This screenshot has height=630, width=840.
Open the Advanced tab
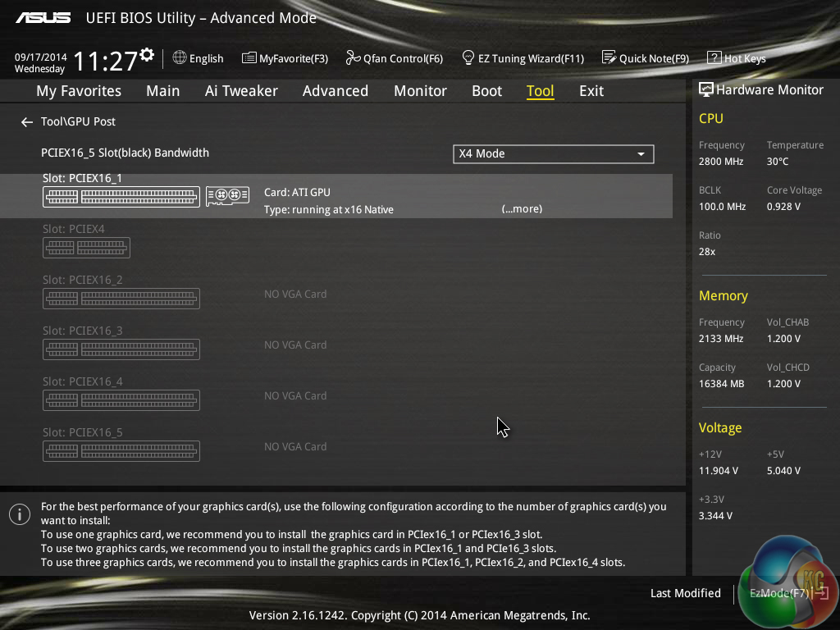(x=336, y=91)
